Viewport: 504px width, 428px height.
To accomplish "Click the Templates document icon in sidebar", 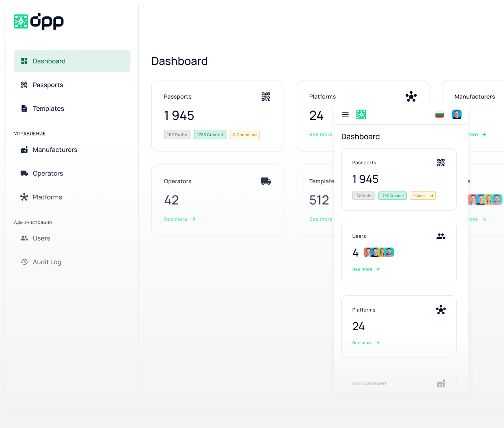I will (x=24, y=109).
